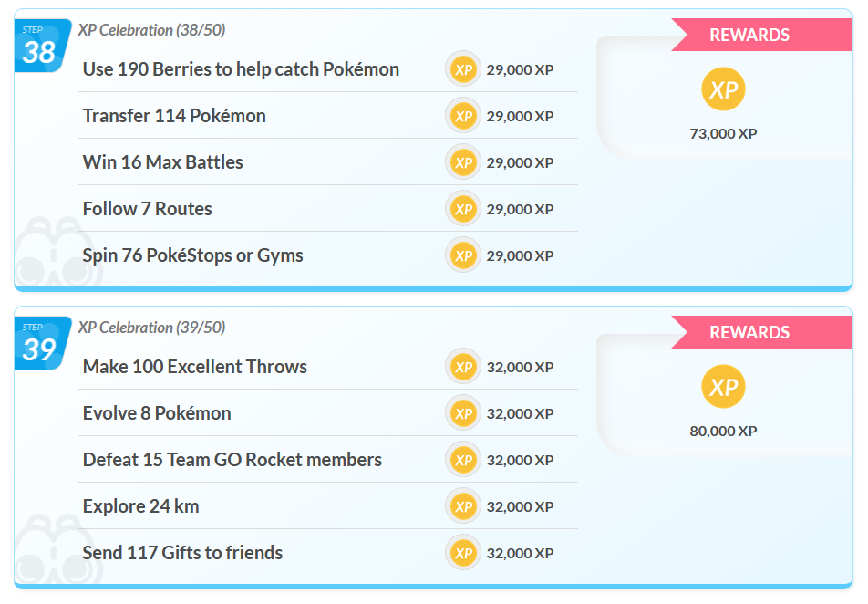Select the Step 38 badge
This screenshot has width=868, height=604.
[39, 47]
